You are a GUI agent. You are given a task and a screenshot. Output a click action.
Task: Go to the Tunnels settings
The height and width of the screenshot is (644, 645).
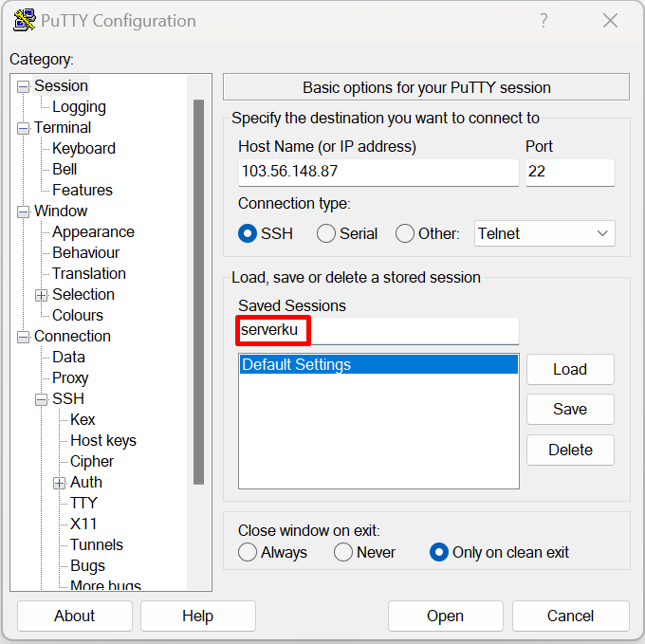click(96, 544)
